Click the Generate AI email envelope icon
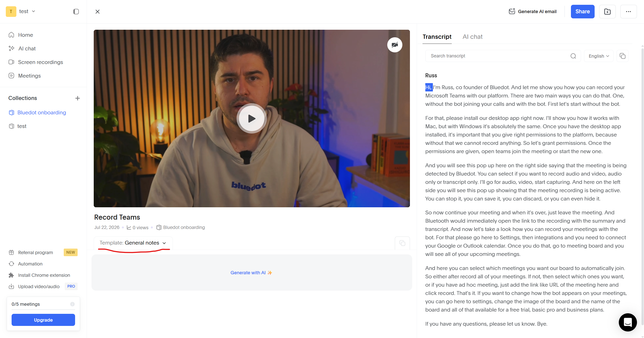644x338 pixels. point(512,11)
